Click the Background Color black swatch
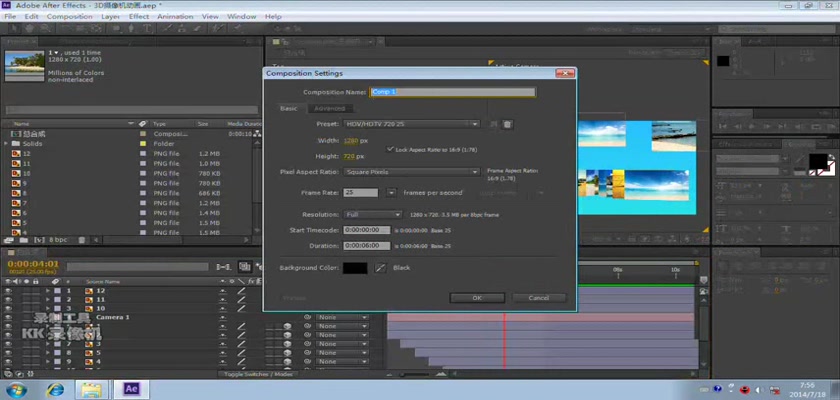 coord(355,268)
